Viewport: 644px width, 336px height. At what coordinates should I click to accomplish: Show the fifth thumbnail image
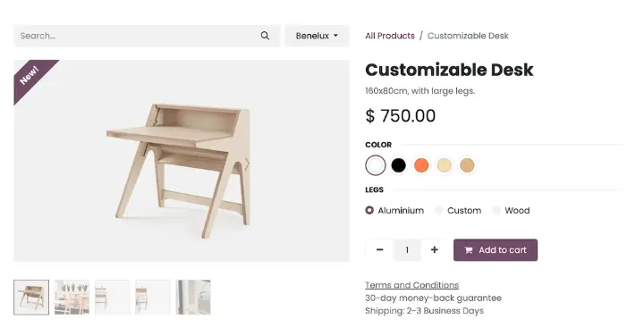coord(193,298)
